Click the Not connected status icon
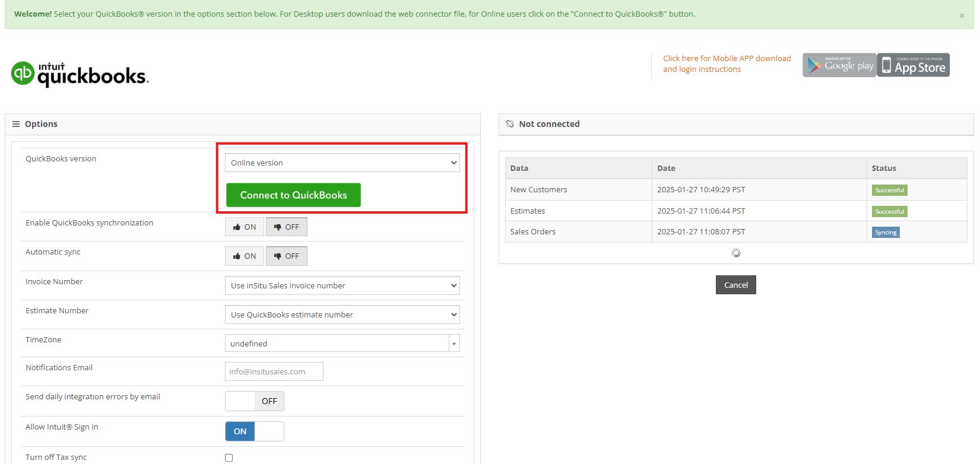 [x=510, y=124]
